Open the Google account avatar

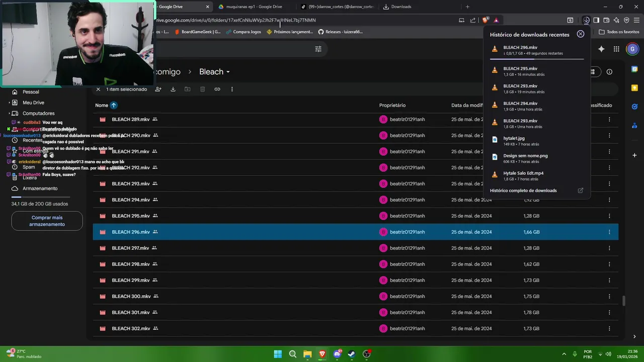pos(632,49)
